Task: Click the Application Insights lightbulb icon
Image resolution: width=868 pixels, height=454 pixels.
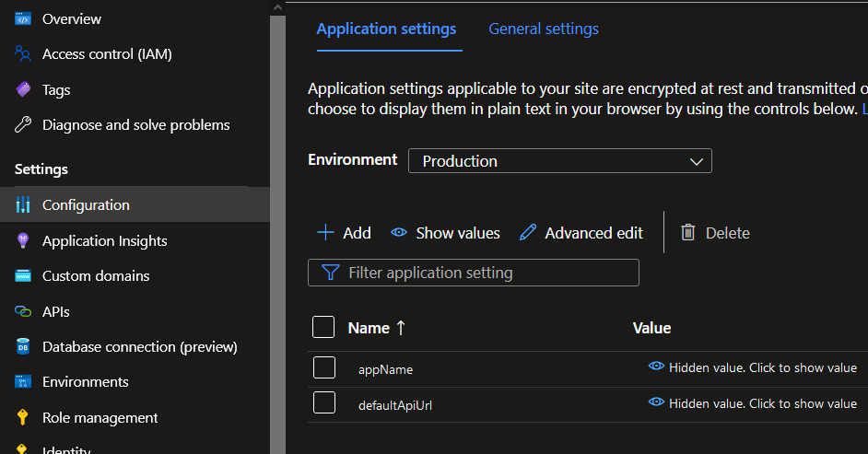Action: pyautogui.click(x=23, y=240)
